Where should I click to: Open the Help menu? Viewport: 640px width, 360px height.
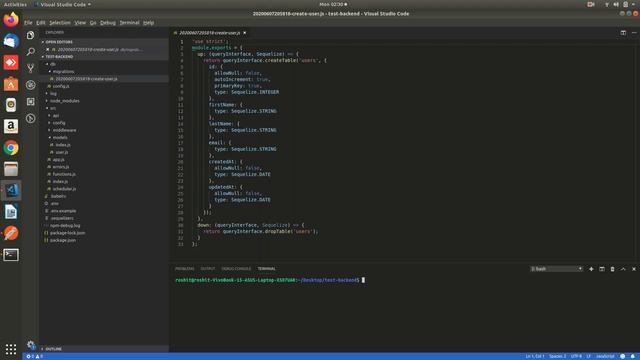[149, 23]
